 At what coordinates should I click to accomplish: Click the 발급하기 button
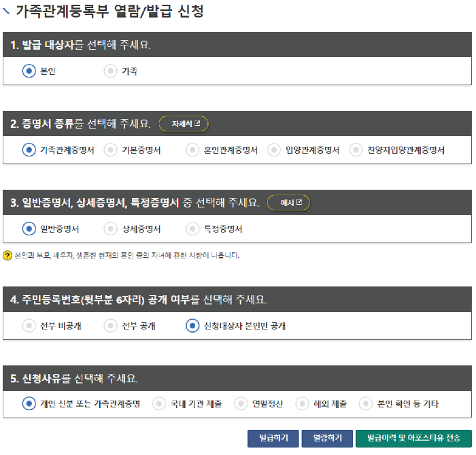[273, 438]
